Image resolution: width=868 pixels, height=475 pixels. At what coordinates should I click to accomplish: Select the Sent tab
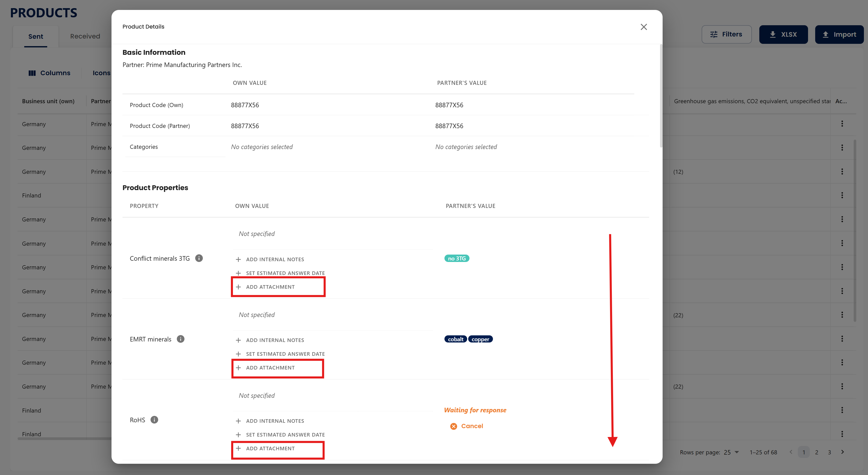pyautogui.click(x=35, y=36)
